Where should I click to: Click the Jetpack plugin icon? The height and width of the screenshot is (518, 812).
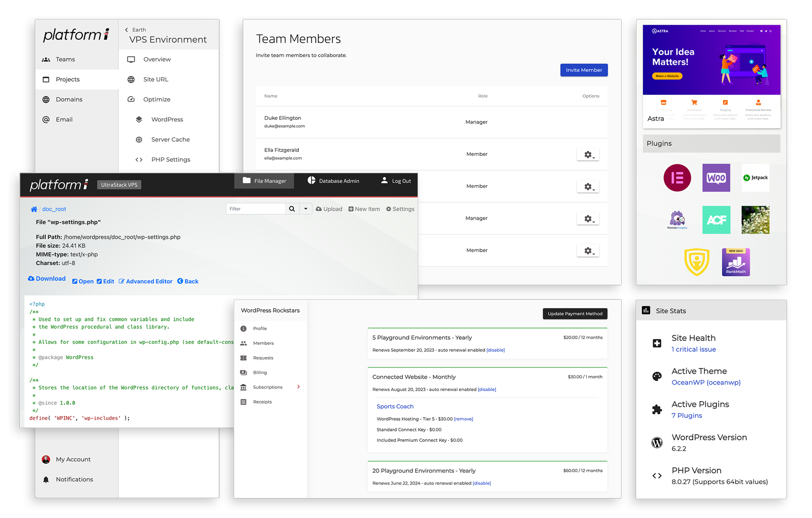[755, 178]
